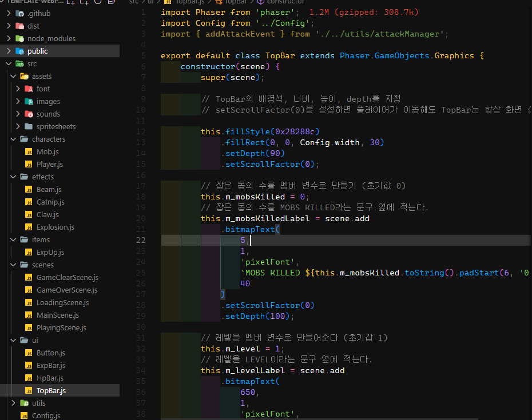Click the images folder icon
This screenshot has height=420, width=532.
29,101
